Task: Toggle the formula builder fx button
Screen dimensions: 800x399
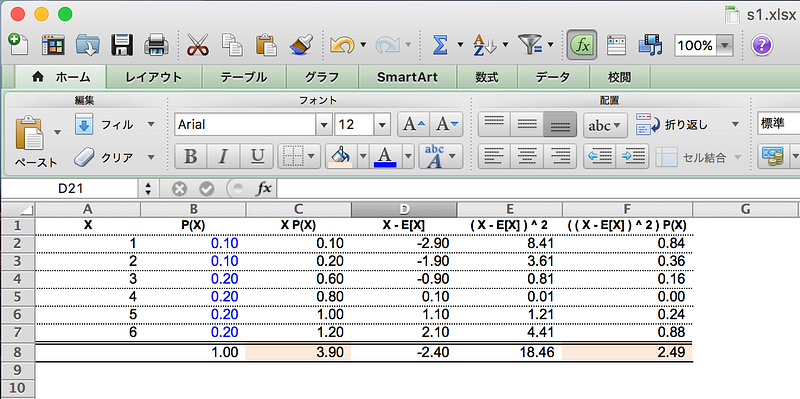Action: coord(582,45)
